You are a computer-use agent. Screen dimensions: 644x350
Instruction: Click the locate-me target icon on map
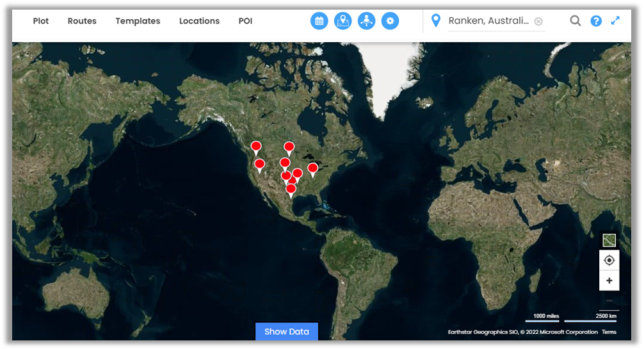tap(609, 260)
